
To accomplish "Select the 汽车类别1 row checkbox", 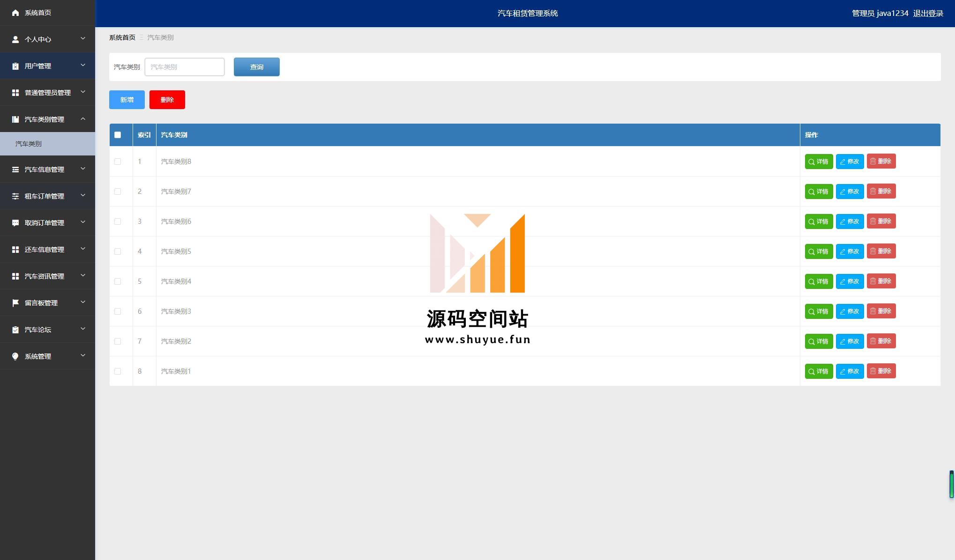I will click(118, 371).
